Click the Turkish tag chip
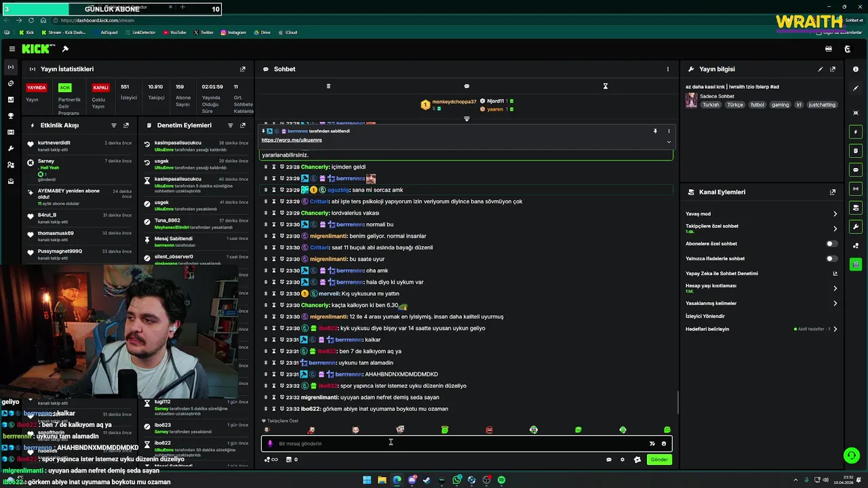The width and height of the screenshot is (868, 488). click(711, 105)
